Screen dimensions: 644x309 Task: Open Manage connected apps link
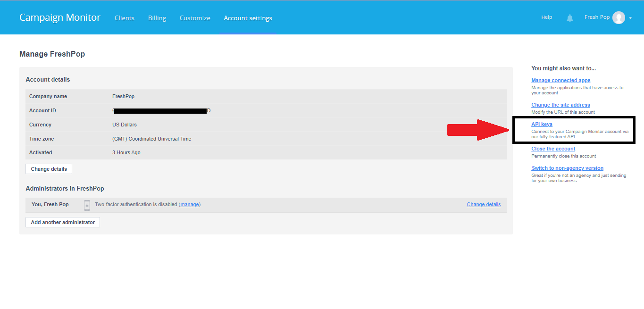(x=560, y=80)
